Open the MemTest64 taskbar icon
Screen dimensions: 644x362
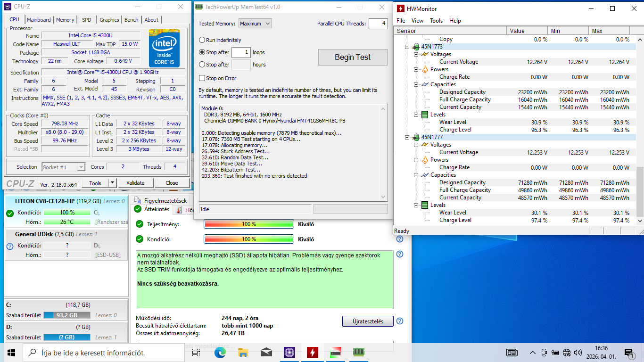click(x=359, y=352)
